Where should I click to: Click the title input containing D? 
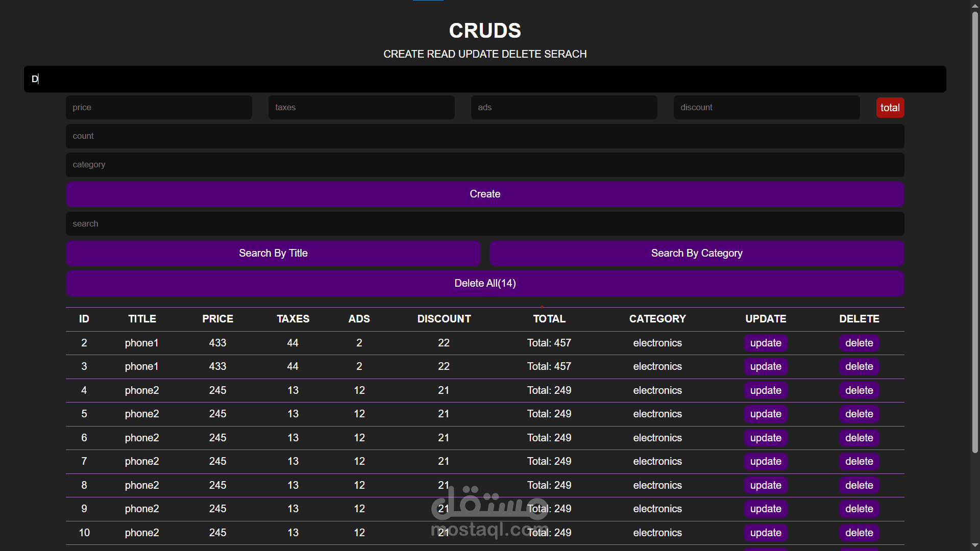(484, 79)
